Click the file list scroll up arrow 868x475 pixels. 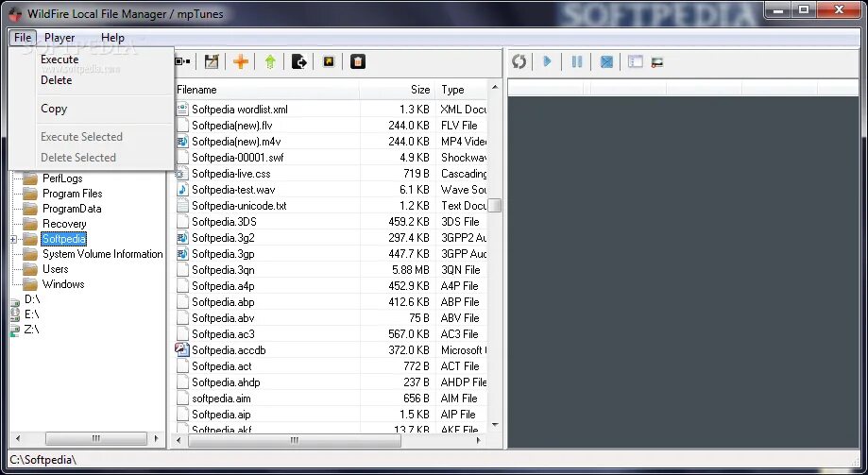(495, 88)
